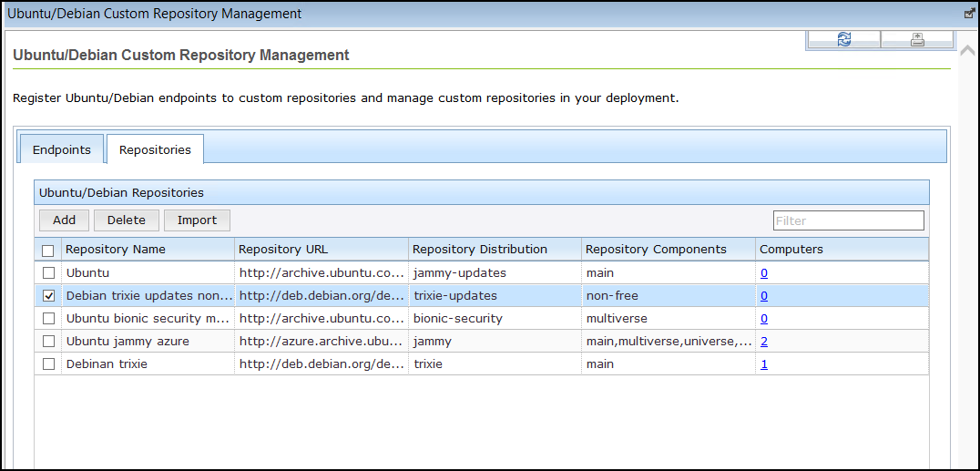Viewport: 980px width, 471px height.
Task: Click the 'jammy-updates' distribution cell
Action: click(495, 273)
